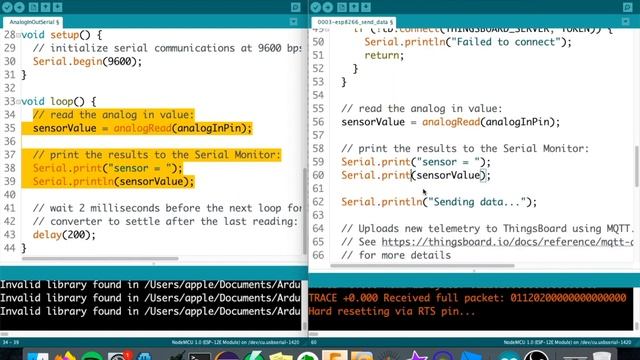Click line 66 '// for more details'
640x360 pixels.
point(396,256)
